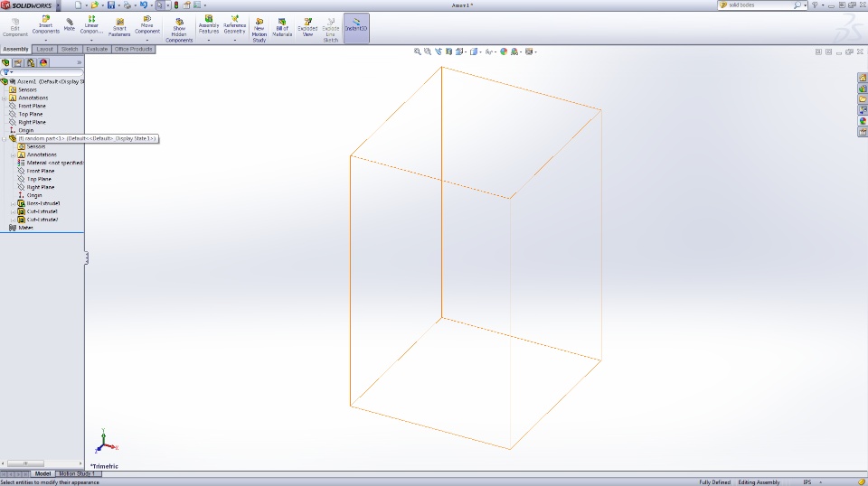Image resolution: width=868 pixels, height=486 pixels.
Task: Switch to the Office Products tab
Action: (x=134, y=49)
